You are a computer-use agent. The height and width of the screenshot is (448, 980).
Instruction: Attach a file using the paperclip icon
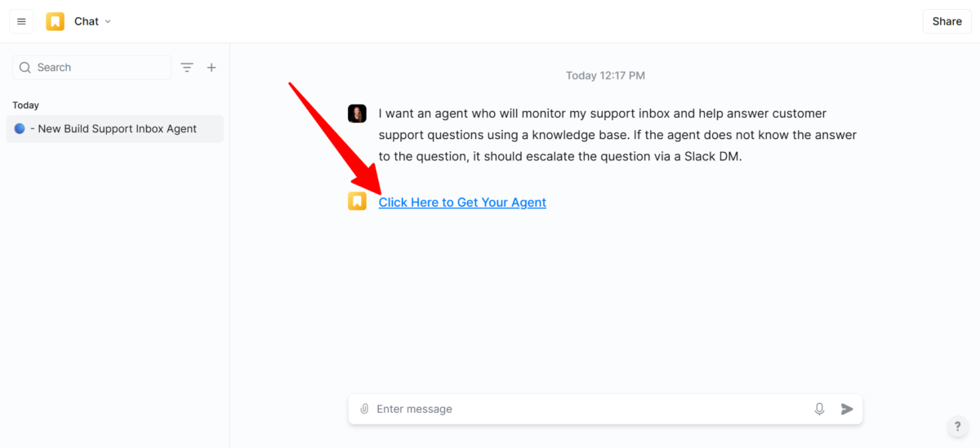tap(364, 409)
